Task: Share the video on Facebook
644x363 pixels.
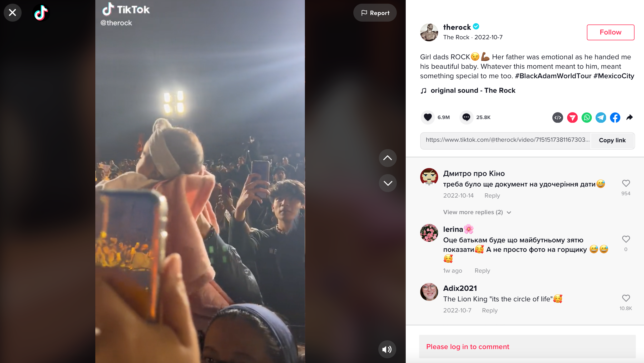Action: [x=615, y=117]
